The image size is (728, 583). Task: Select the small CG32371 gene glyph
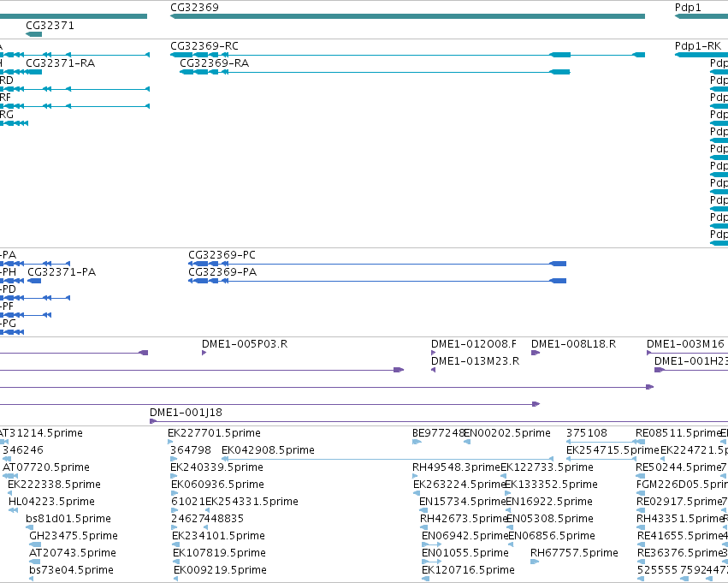[x=34, y=34]
